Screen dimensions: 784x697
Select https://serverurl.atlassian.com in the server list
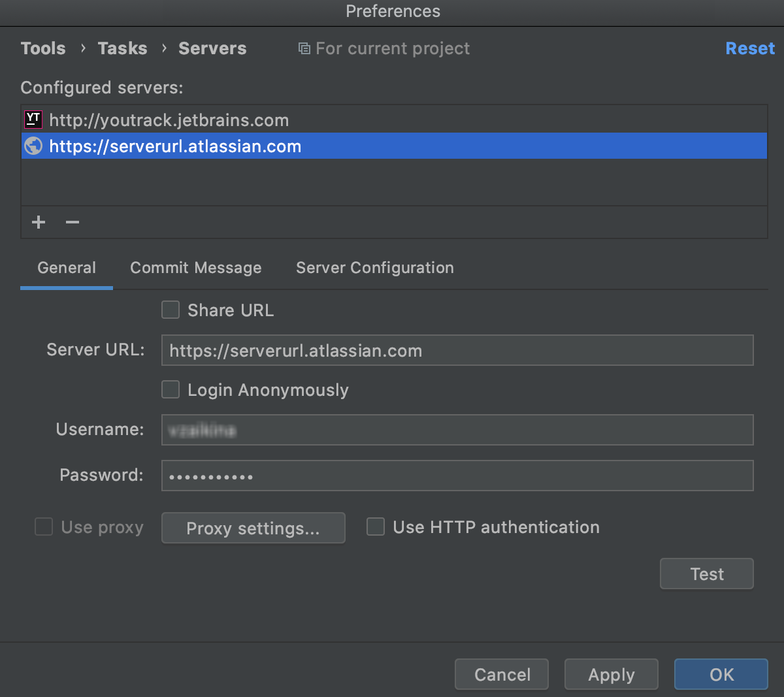[x=394, y=146]
